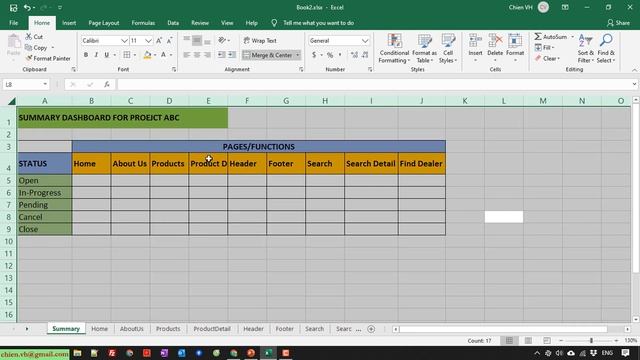Open Font dialog launcher
Screen dimensions: 640x360
pos(174,69)
